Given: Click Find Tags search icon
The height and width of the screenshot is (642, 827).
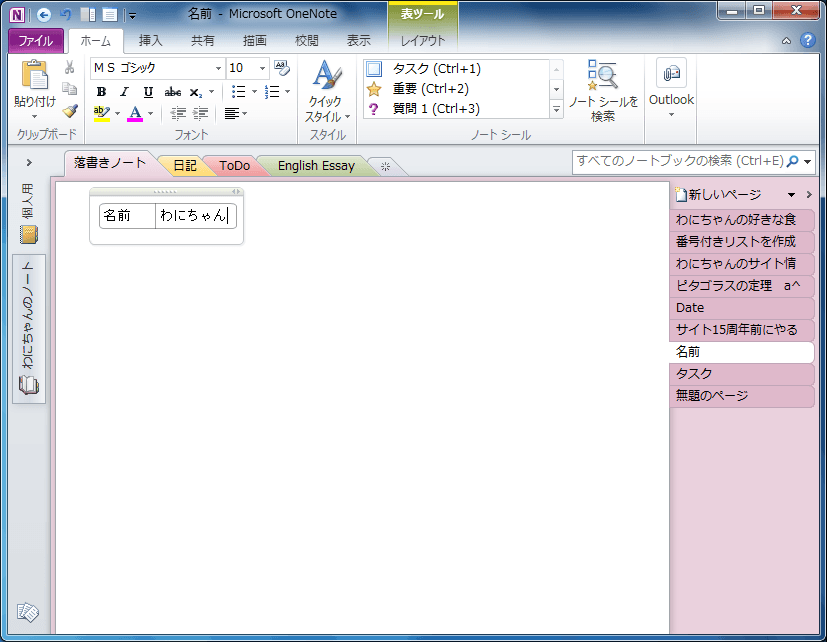Looking at the screenshot, I should (x=603, y=91).
